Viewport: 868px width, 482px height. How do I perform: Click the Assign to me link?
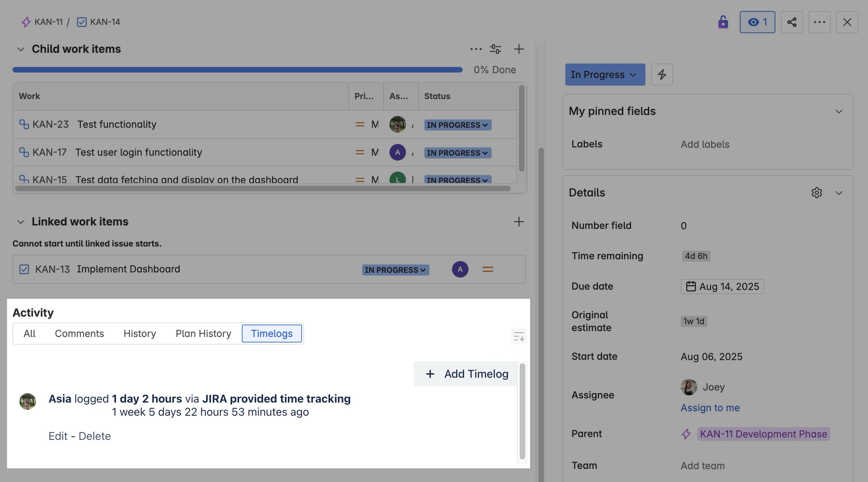click(x=710, y=408)
